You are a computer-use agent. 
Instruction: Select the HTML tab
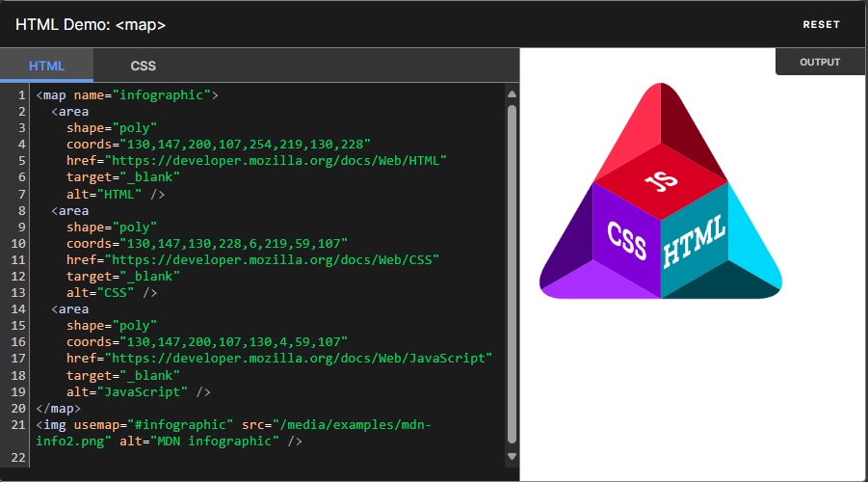[x=46, y=66]
